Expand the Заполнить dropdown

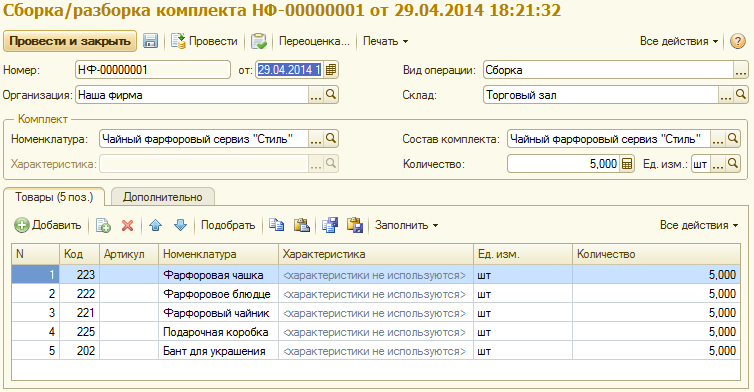click(x=406, y=225)
